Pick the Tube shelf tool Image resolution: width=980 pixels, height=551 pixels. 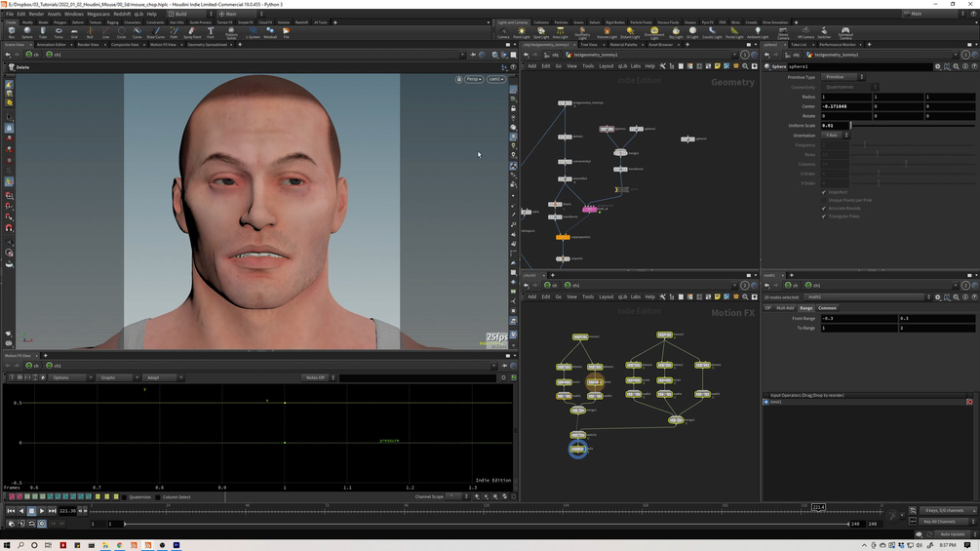click(x=43, y=32)
